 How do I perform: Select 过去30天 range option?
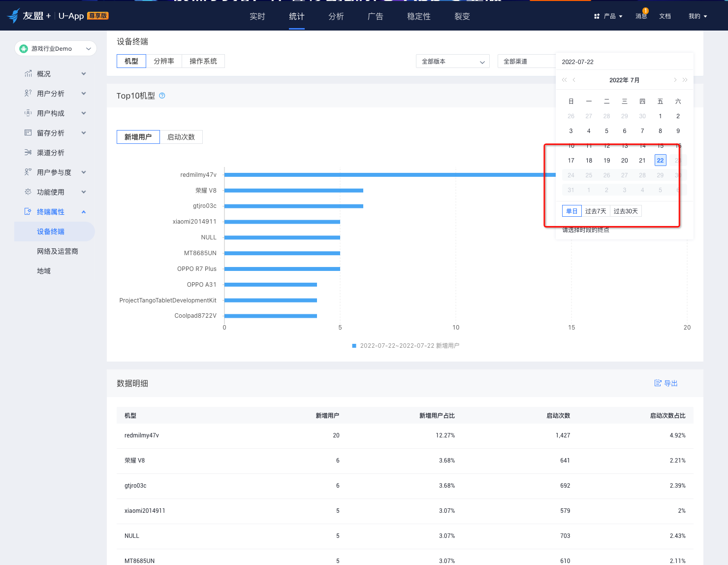click(626, 211)
